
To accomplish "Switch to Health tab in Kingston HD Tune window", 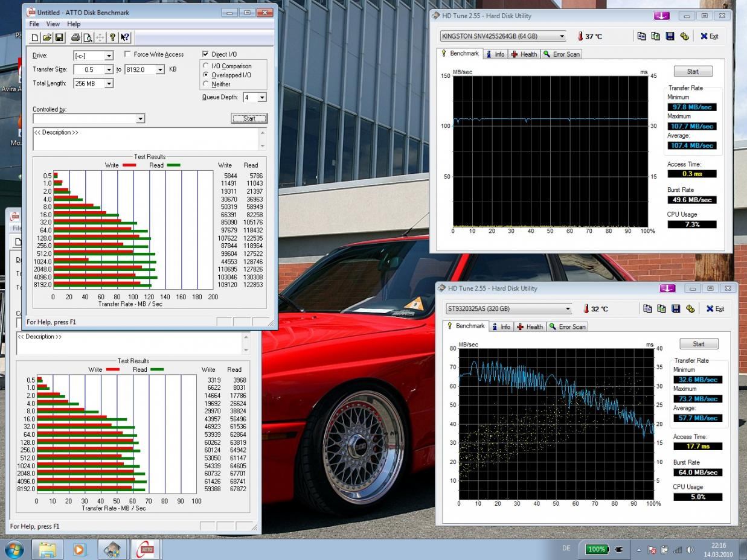I will [524, 54].
